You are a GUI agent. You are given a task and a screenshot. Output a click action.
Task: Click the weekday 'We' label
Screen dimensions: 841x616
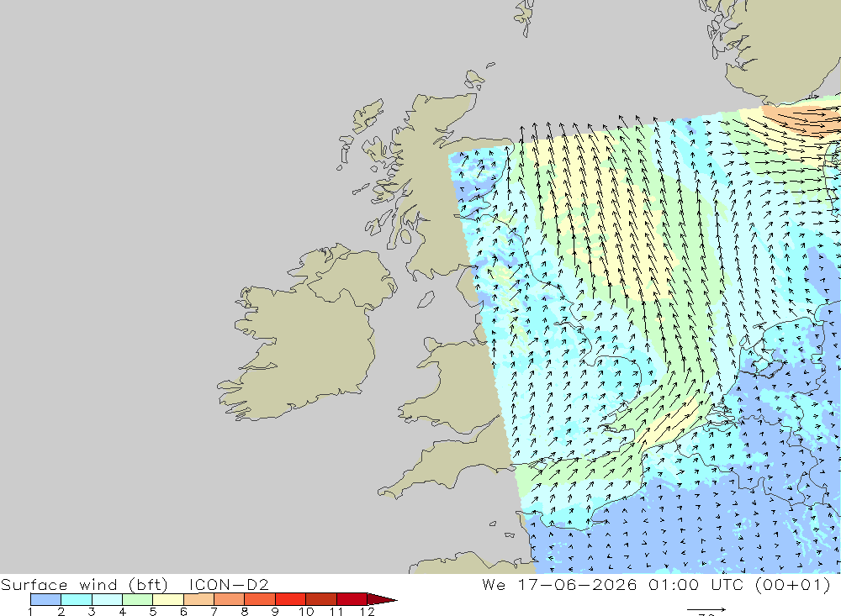(494, 584)
